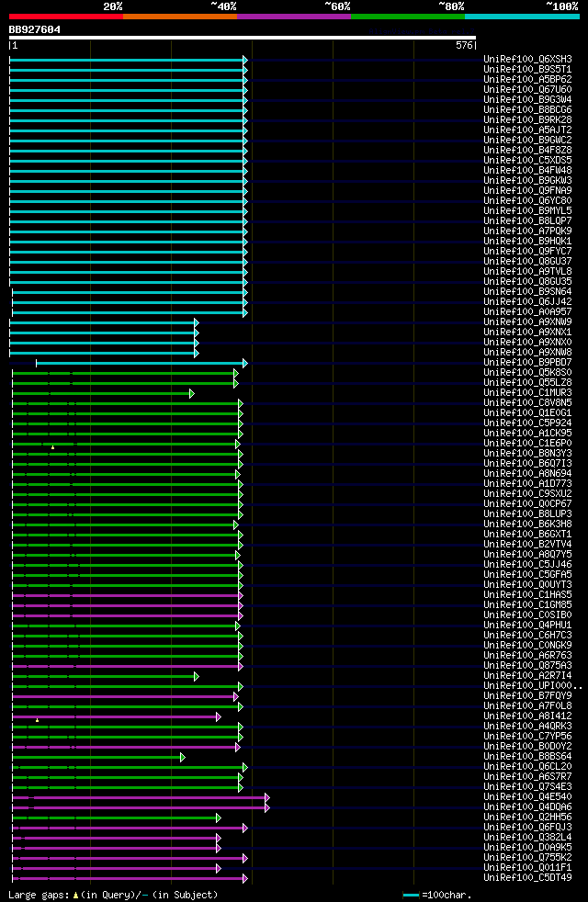This screenshot has width=588, height=902.
Task: Select the UniRef100_B9SN64 label
Action: (527, 292)
